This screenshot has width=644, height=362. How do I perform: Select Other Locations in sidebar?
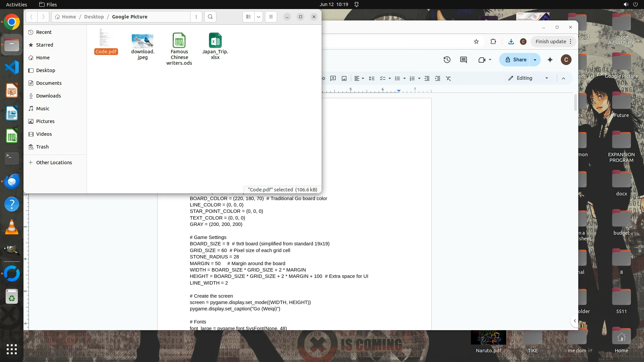point(54,163)
